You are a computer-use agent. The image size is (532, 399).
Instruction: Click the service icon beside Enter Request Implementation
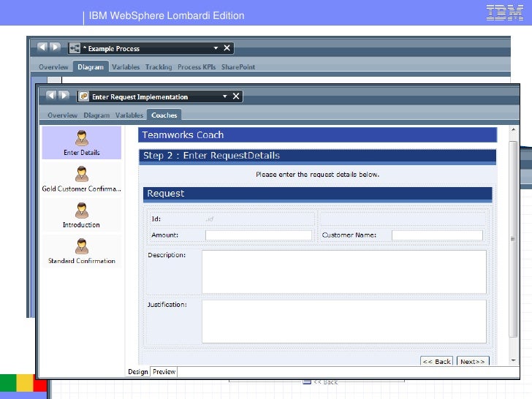click(83, 96)
